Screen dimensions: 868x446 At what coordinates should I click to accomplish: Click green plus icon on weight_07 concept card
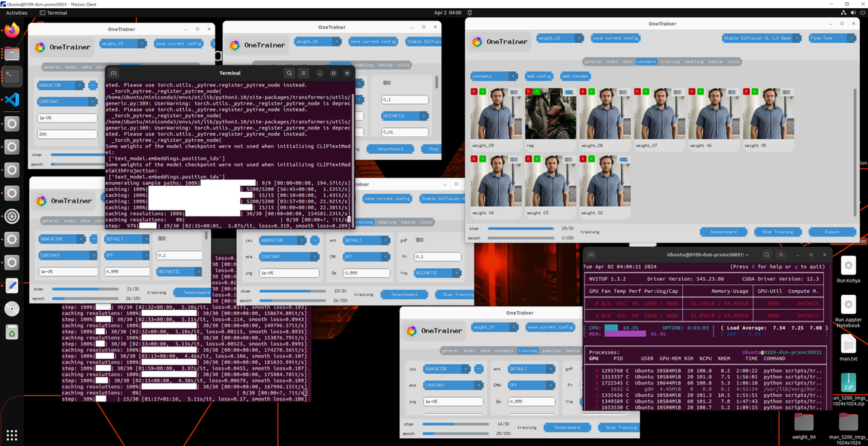point(645,91)
